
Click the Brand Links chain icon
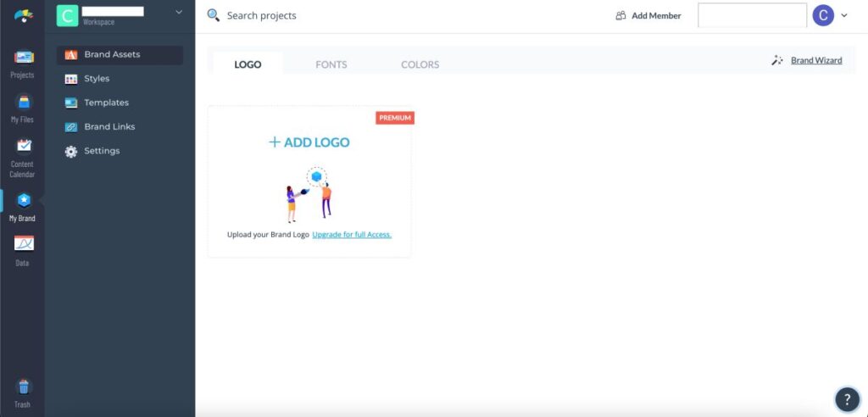[71, 127]
